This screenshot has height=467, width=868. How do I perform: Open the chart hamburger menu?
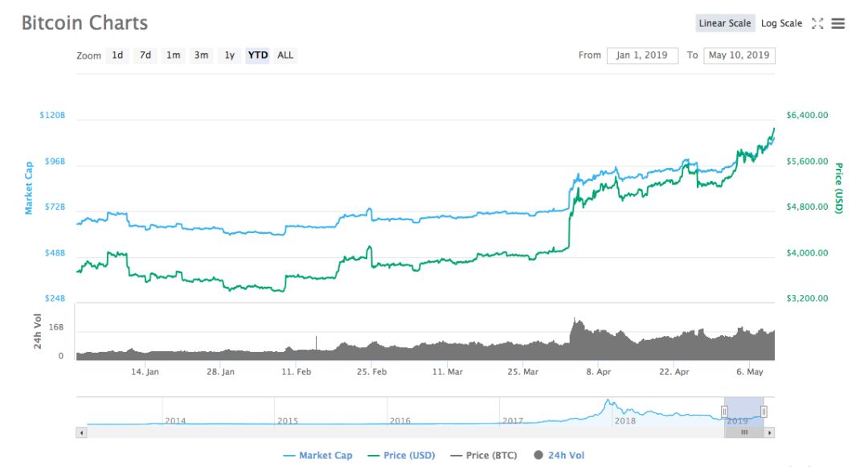(x=838, y=23)
